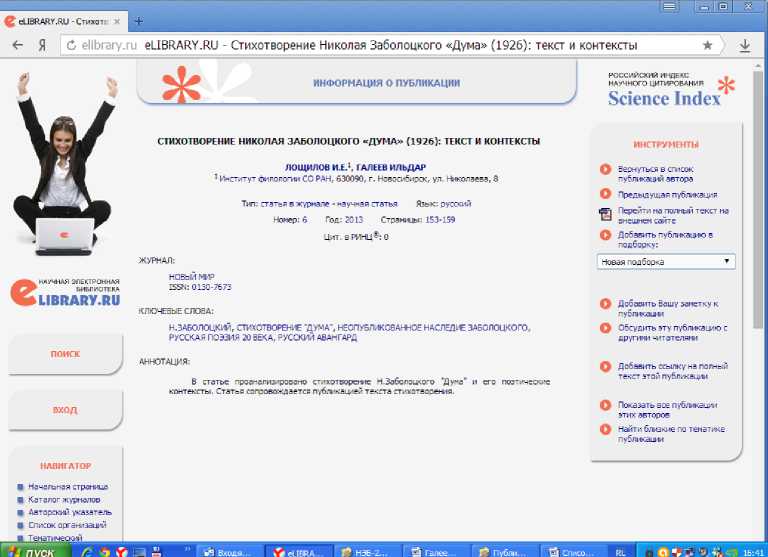Viewport: 768px width, 557px height.
Task: Click keyword РУССКИЙ АВАНГАРД
Action: (x=317, y=338)
